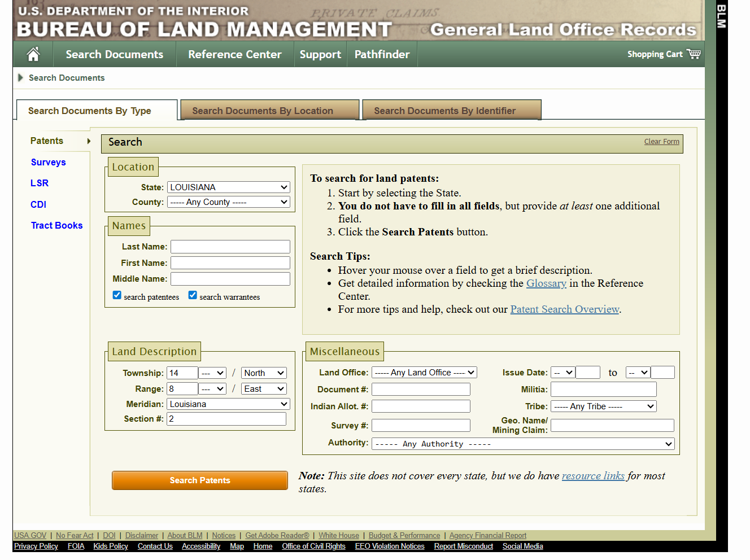Click the arrow next to Patents

[89, 141]
